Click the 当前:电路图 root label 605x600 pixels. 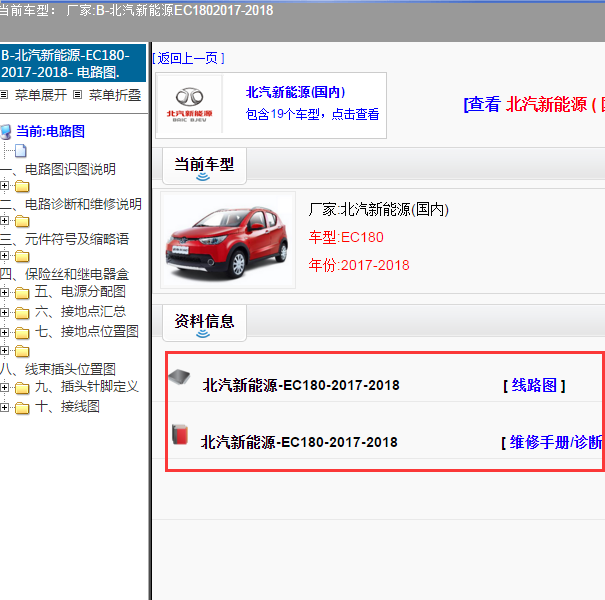click(51, 131)
